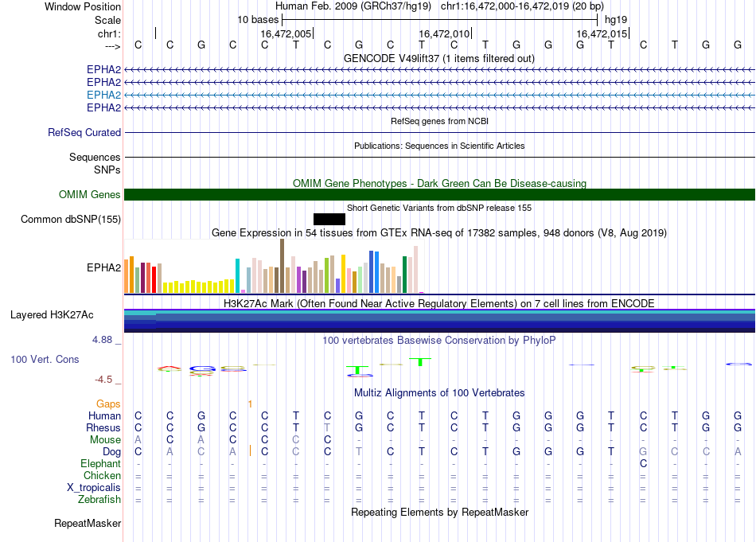Click the black Common dbSNP variant block
The height and width of the screenshot is (542, 756).
coord(329,219)
